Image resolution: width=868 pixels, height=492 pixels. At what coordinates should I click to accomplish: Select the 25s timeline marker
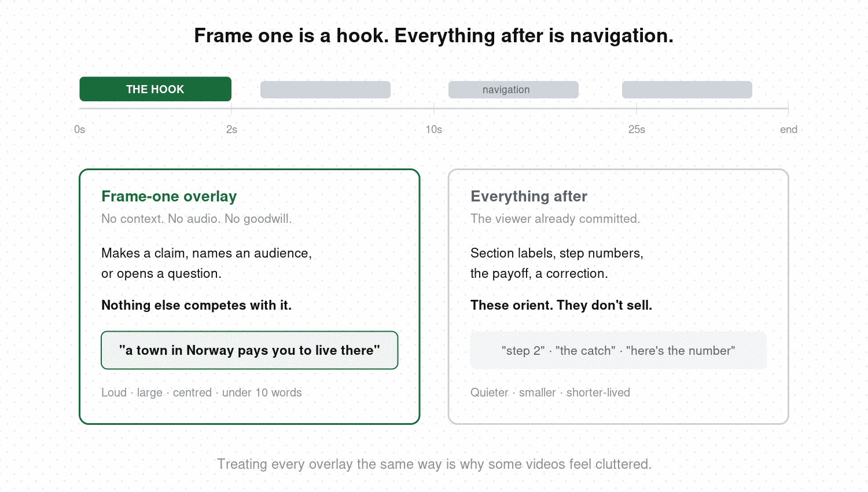coord(637,130)
